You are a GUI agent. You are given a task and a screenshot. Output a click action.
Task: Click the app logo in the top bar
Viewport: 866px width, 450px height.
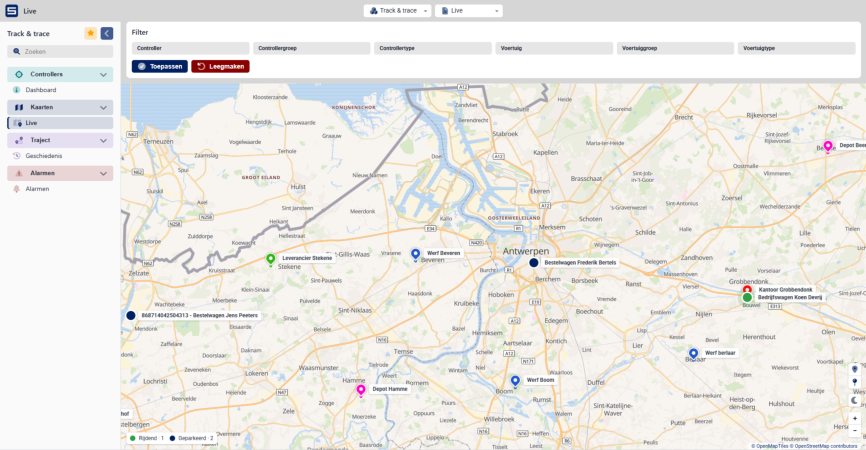coord(12,10)
